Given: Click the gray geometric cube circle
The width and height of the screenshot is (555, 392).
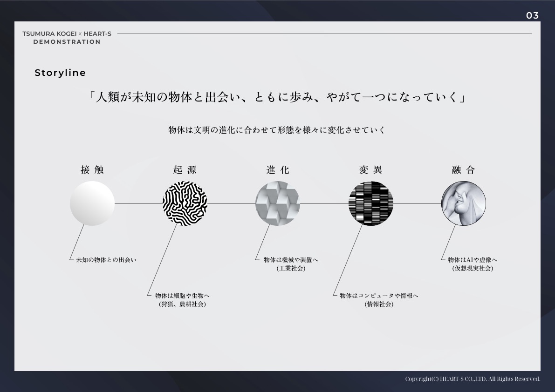Looking at the screenshot, I should tap(278, 203).
